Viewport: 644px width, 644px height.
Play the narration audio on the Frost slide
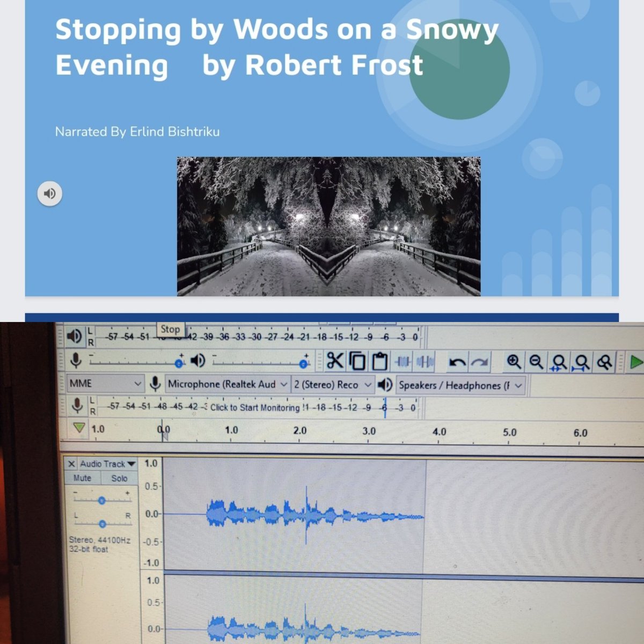point(50,194)
